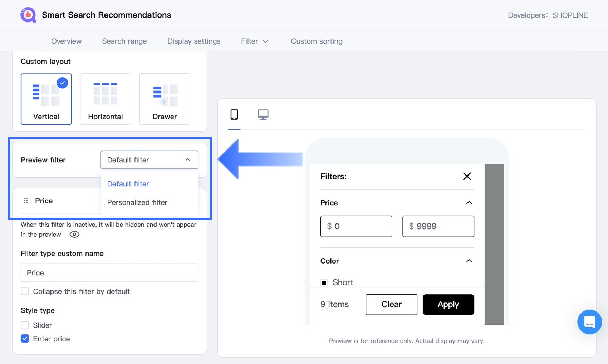The image size is (608, 364).
Task: Open the chat support bubble
Action: pos(589,322)
